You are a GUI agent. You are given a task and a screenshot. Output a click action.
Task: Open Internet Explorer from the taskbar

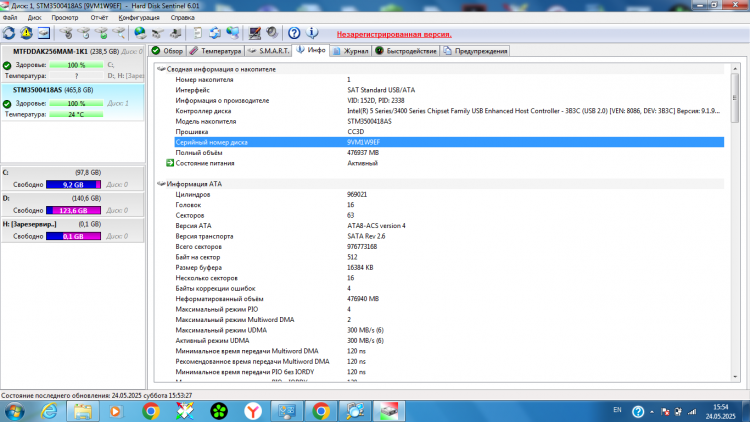coord(49,411)
